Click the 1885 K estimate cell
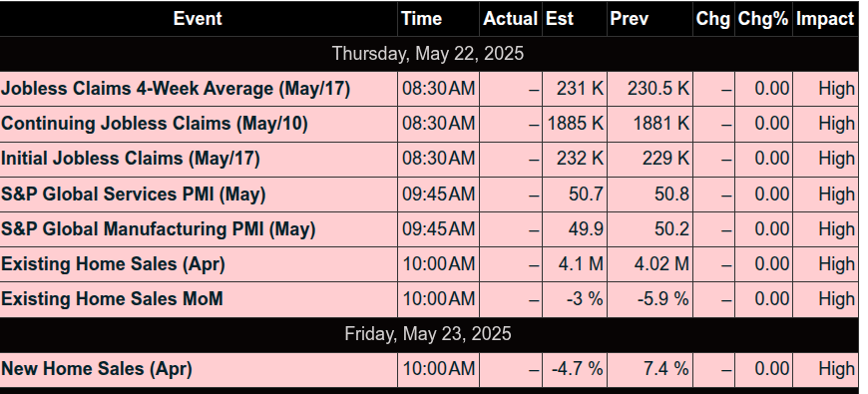 [x=575, y=124]
